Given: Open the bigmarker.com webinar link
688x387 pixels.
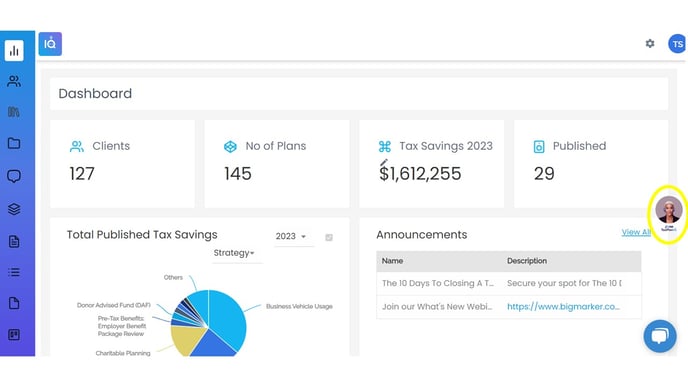Looking at the screenshot, I should pyautogui.click(x=563, y=306).
